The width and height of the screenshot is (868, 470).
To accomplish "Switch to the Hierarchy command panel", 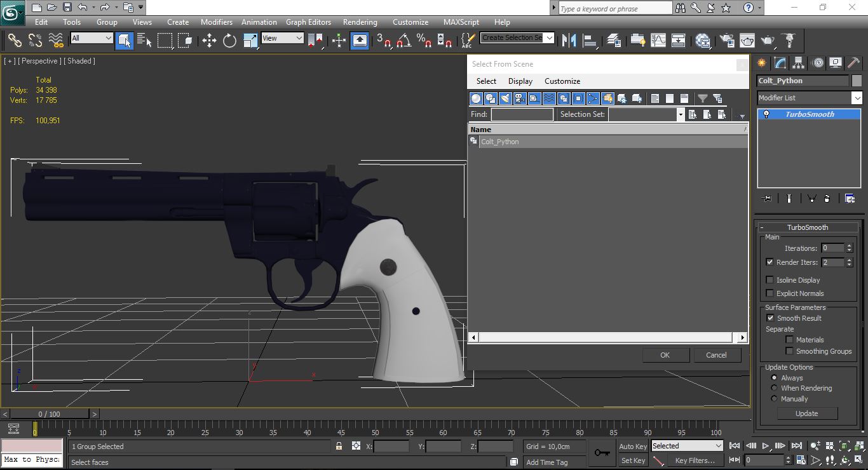I will [x=799, y=63].
